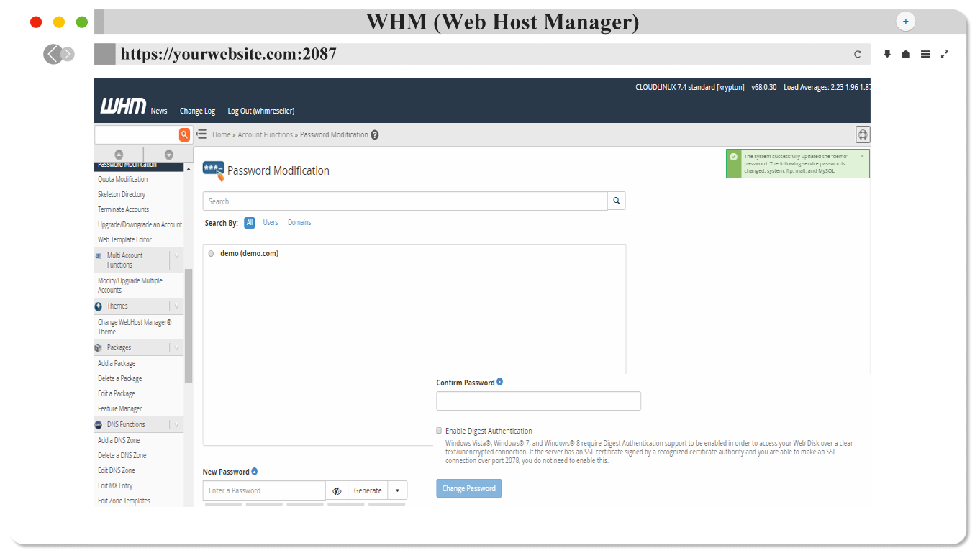The image size is (980, 553).
Task: Filter Search By Domains
Action: pos(299,223)
